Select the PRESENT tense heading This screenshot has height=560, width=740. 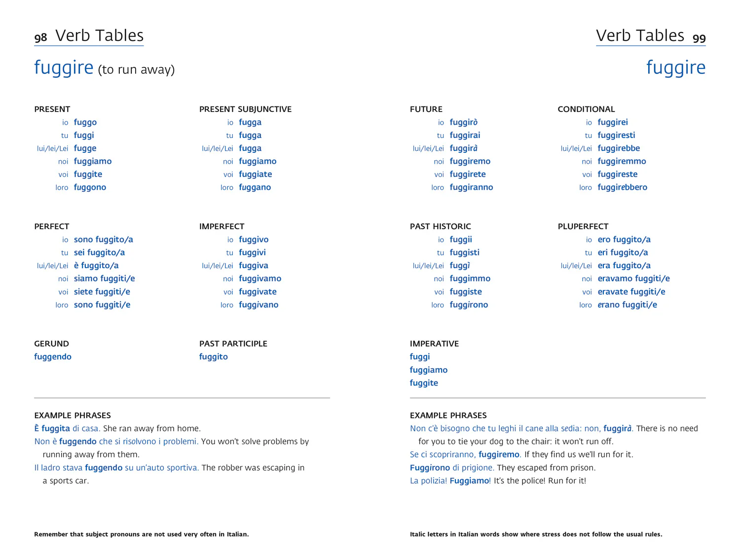(52, 109)
